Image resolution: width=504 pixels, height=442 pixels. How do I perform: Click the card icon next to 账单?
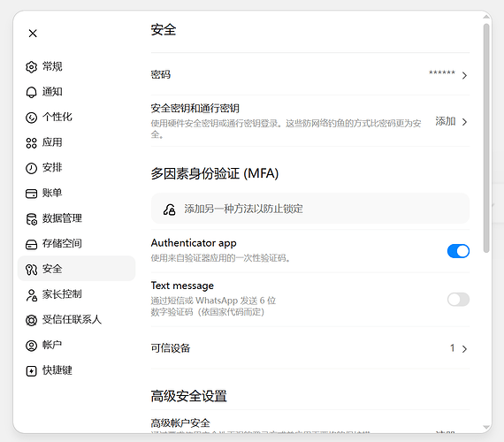31,194
